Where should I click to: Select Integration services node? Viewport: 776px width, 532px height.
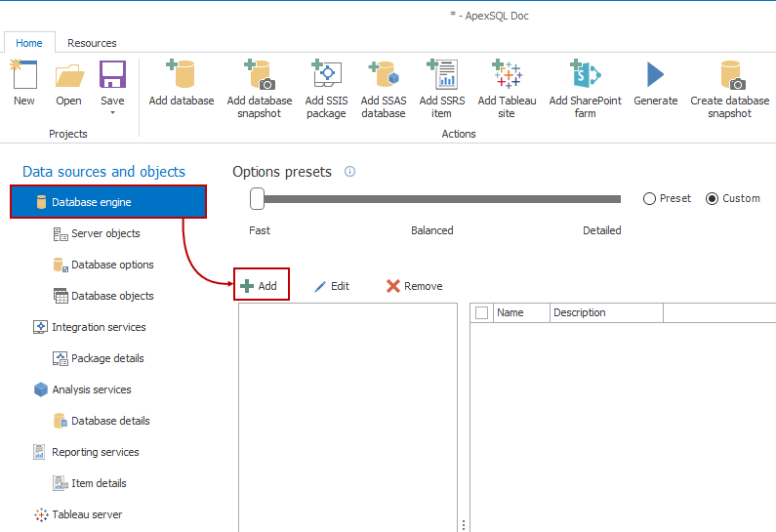click(x=90, y=327)
